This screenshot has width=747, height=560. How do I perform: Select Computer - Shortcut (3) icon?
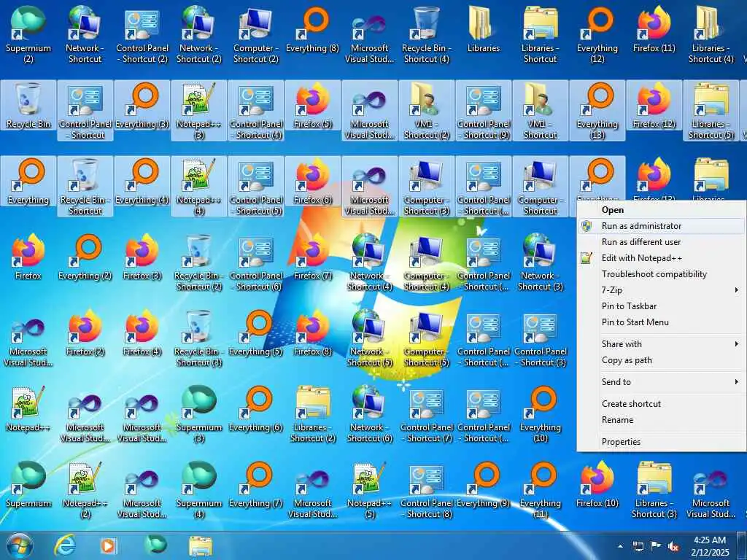(x=426, y=187)
